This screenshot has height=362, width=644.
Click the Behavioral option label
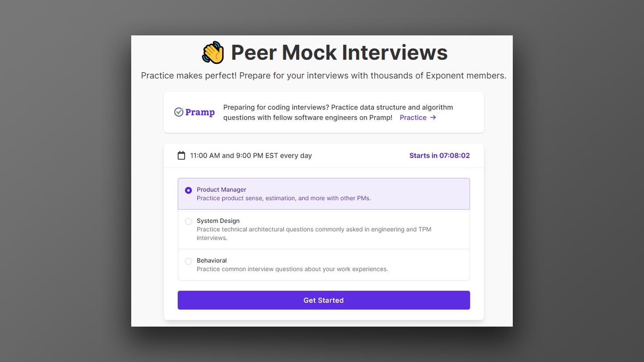click(x=212, y=261)
